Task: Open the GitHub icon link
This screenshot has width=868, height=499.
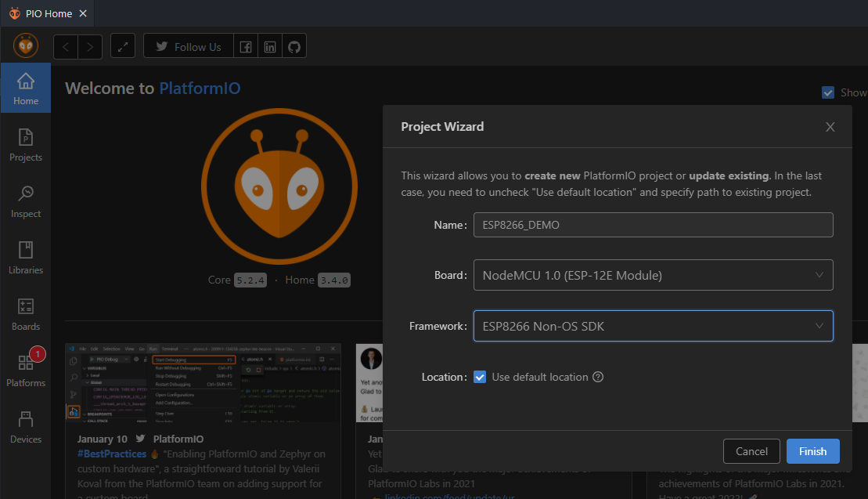Action: [x=294, y=46]
